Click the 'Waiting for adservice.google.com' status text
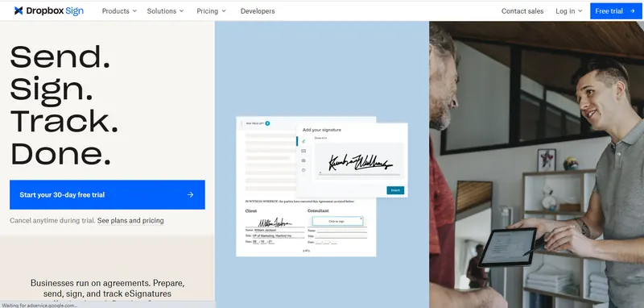 pyautogui.click(x=39, y=305)
